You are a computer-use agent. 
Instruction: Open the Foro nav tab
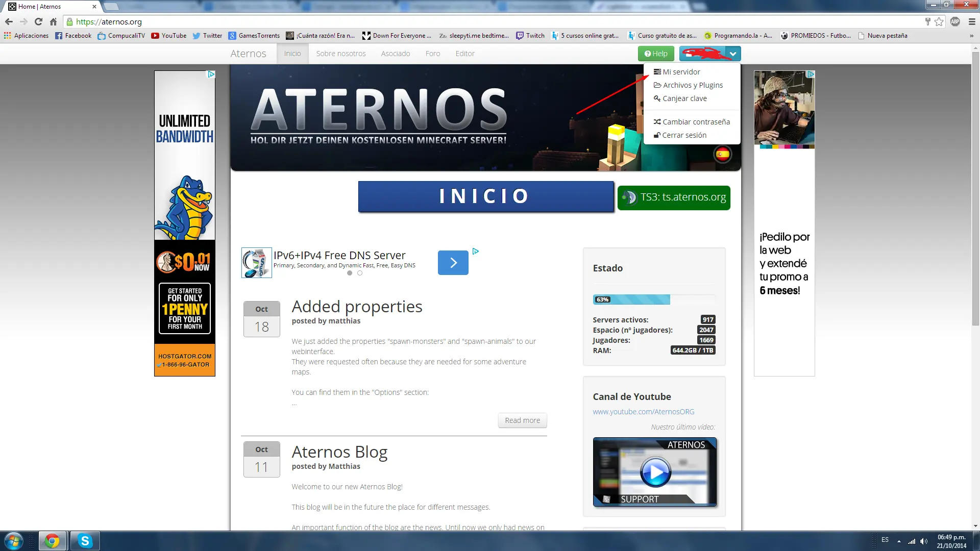click(433, 54)
